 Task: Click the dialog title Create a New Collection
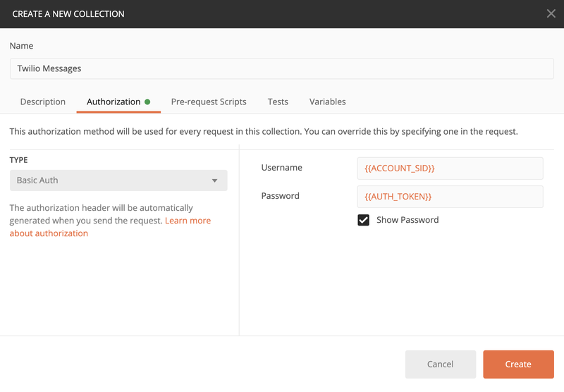click(x=68, y=14)
